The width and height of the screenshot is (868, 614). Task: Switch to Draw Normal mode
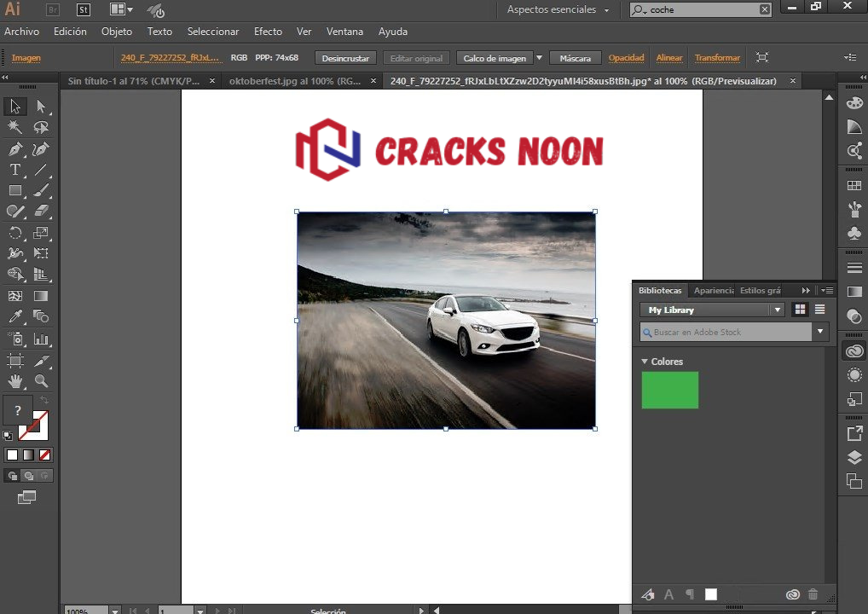click(x=12, y=476)
